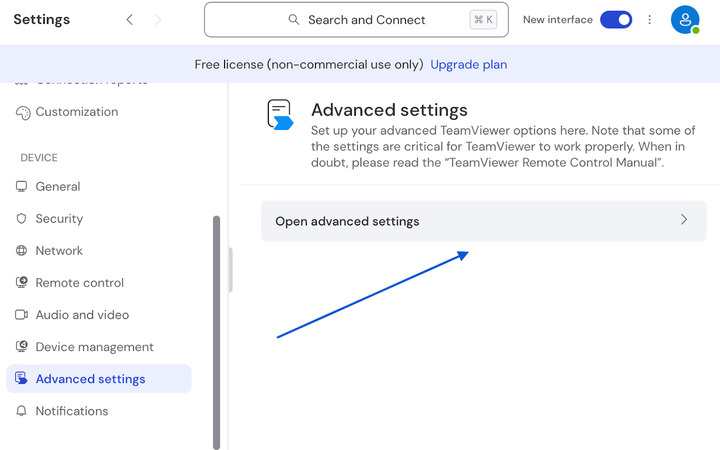Open General device settings

point(58,186)
